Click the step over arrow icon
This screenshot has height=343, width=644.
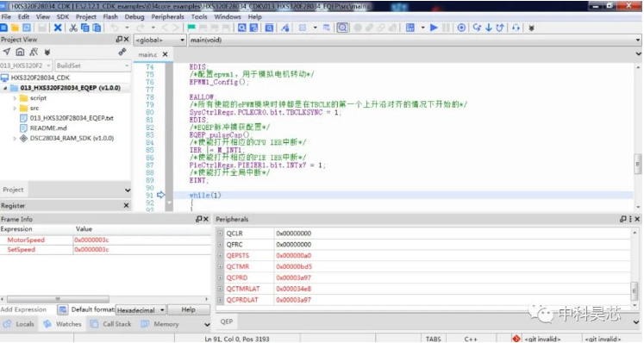(x=477, y=28)
